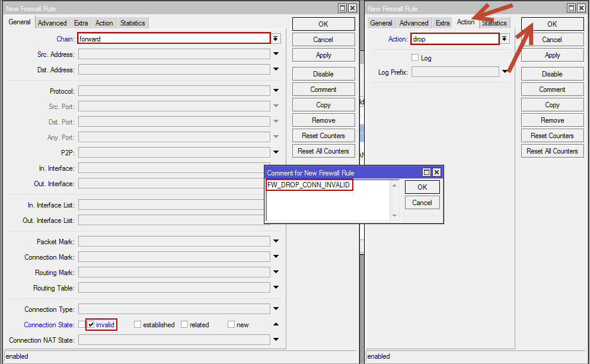Click the FW_DROP_CONN_INVALID comment text field
This screenshot has width=590, height=364.
point(328,200)
